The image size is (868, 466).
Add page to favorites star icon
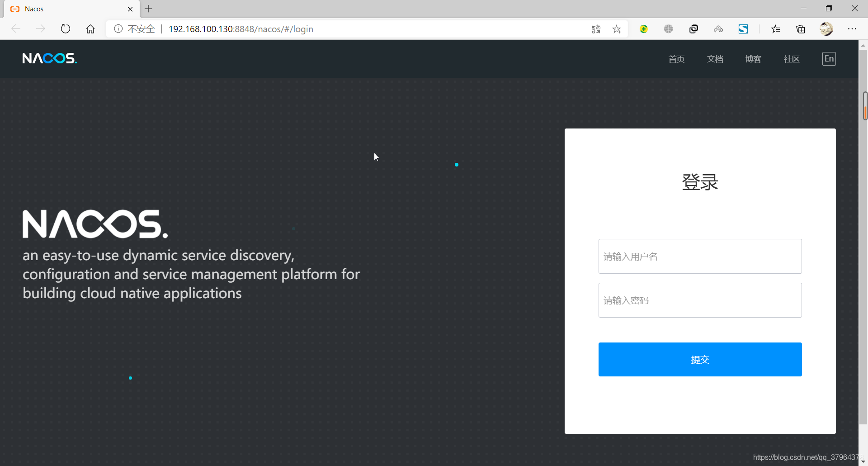coord(617,29)
